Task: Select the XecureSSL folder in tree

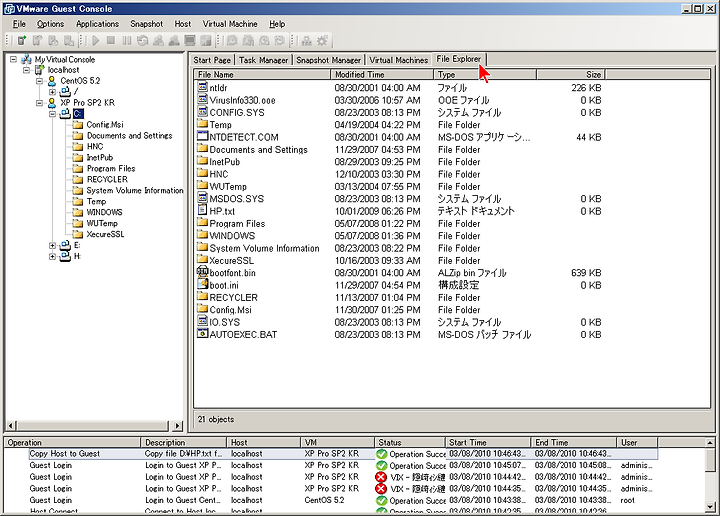Action: pos(105,234)
